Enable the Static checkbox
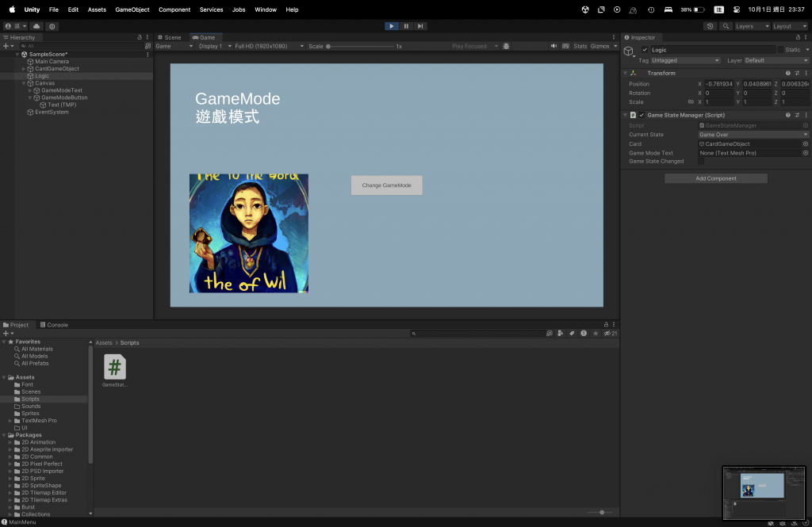This screenshot has width=812, height=527. (780, 50)
